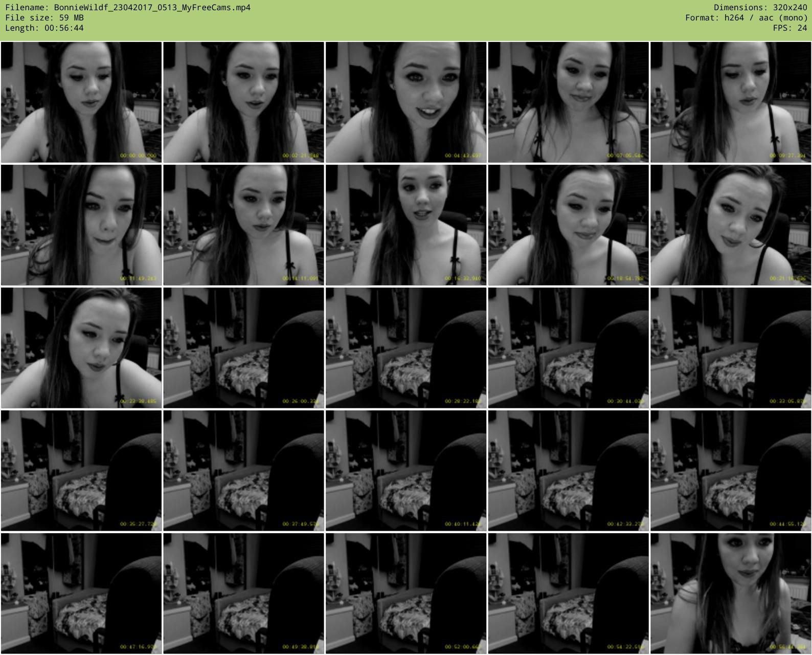Click the Filename text in the header
Image resolution: width=812 pixels, height=655 pixels.
click(x=128, y=8)
